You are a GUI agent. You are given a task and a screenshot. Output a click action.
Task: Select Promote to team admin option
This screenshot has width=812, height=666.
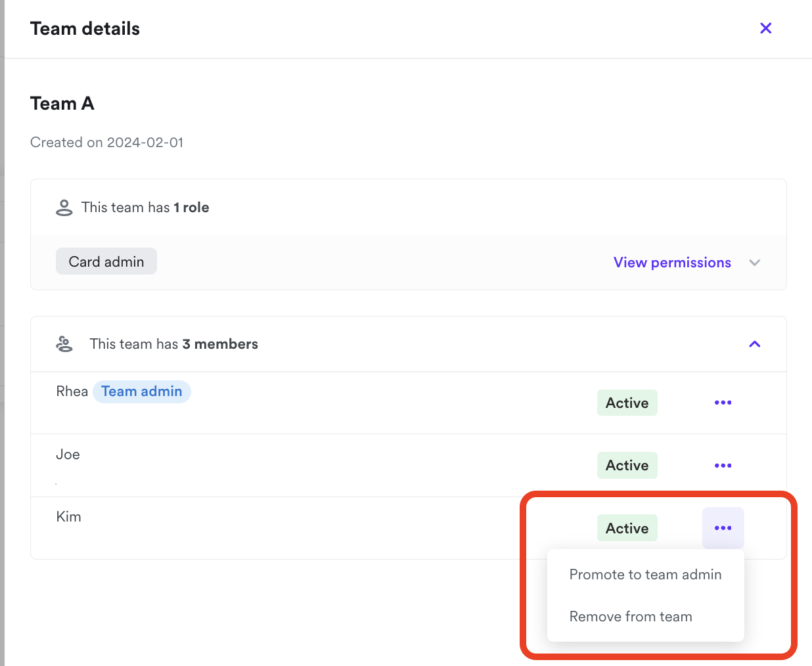(645, 575)
